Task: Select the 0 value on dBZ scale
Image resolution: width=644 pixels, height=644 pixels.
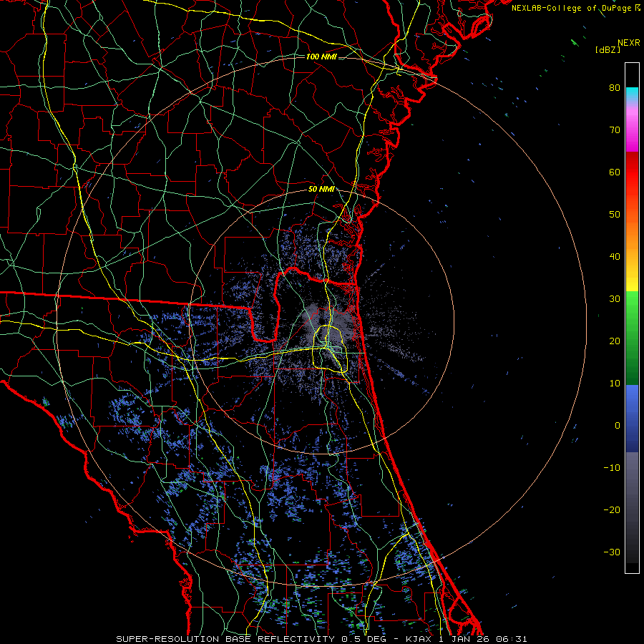Action: [x=618, y=426]
